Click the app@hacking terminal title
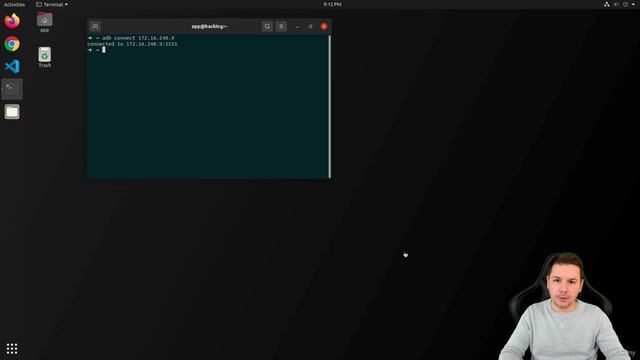Screen dimensions: 640x360 pos(209,27)
